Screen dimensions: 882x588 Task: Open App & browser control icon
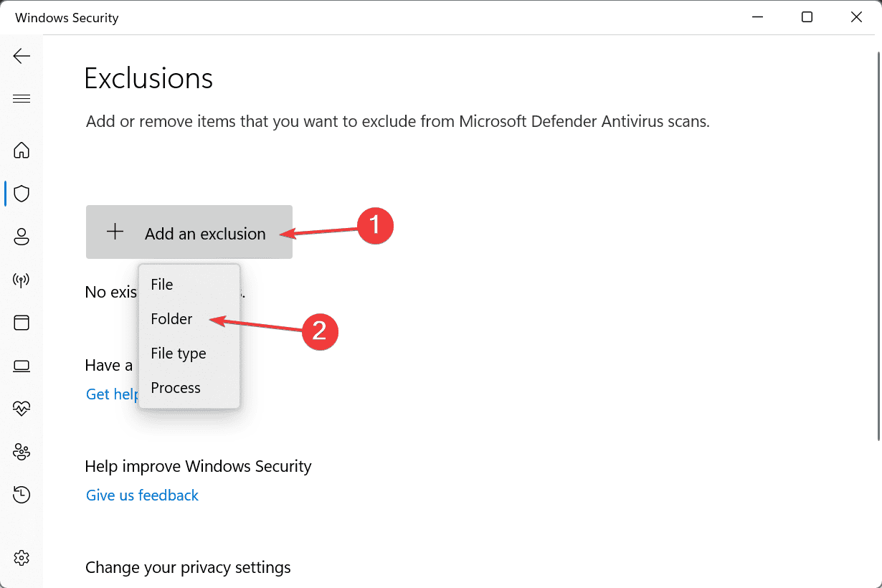click(x=22, y=323)
